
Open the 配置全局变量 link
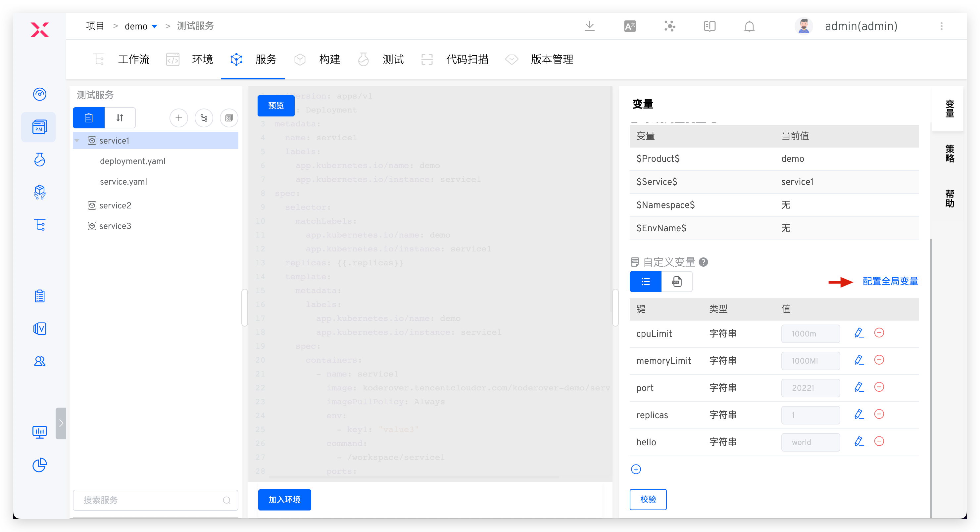[890, 282]
